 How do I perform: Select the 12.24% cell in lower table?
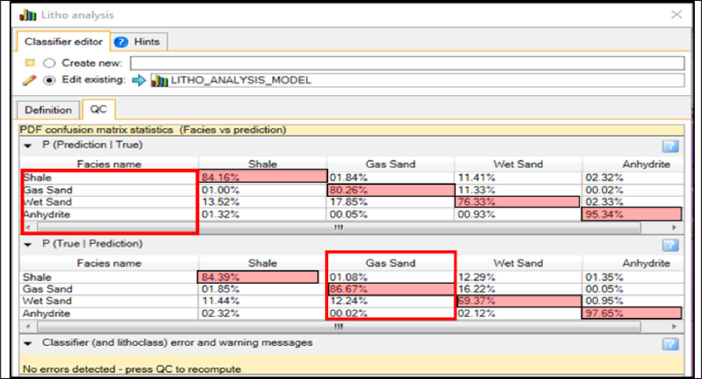pos(391,301)
